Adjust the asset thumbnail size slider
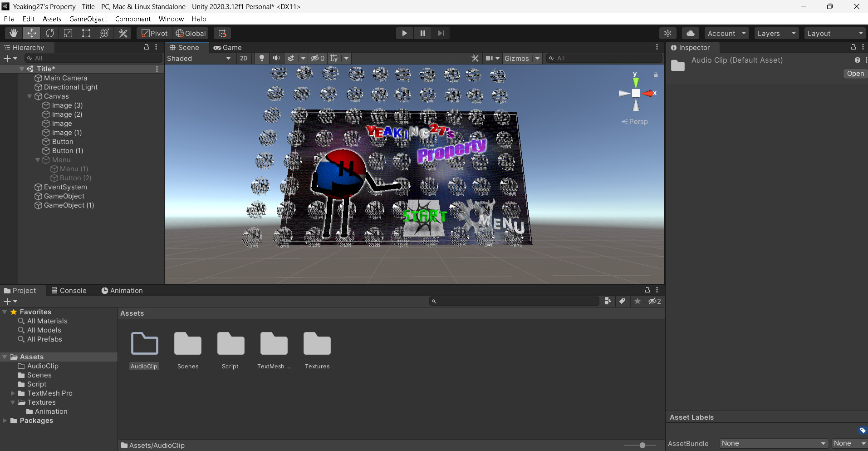The height and width of the screenshot is (451, 868). tap(642, 445)
